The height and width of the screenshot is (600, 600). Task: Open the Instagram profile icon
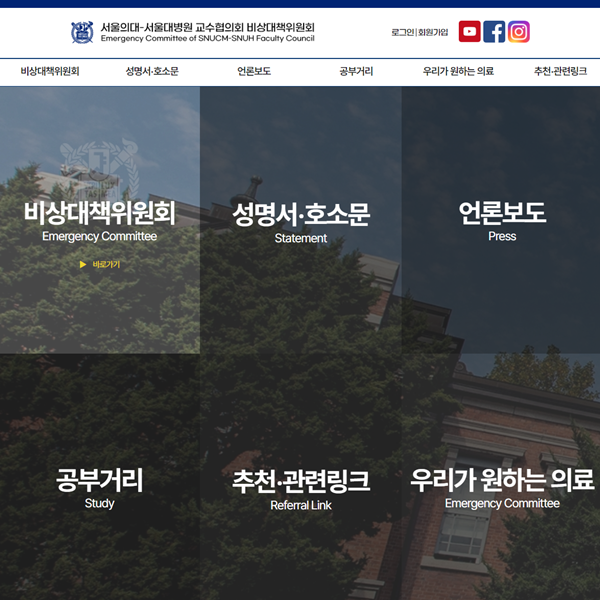tap(518, 32)
